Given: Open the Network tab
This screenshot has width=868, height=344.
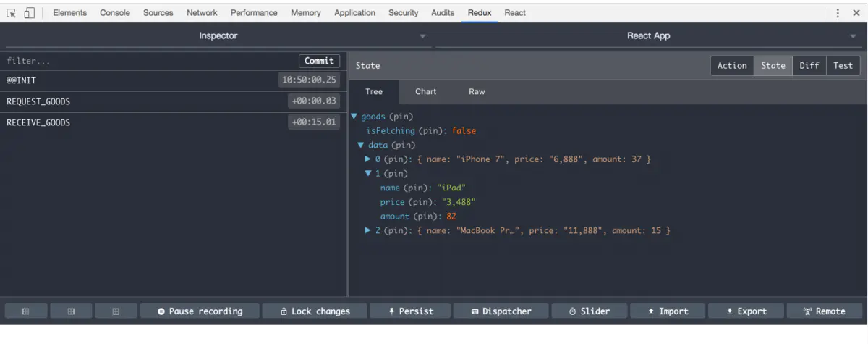Looking at the screenshot, I should click(202, 13).
